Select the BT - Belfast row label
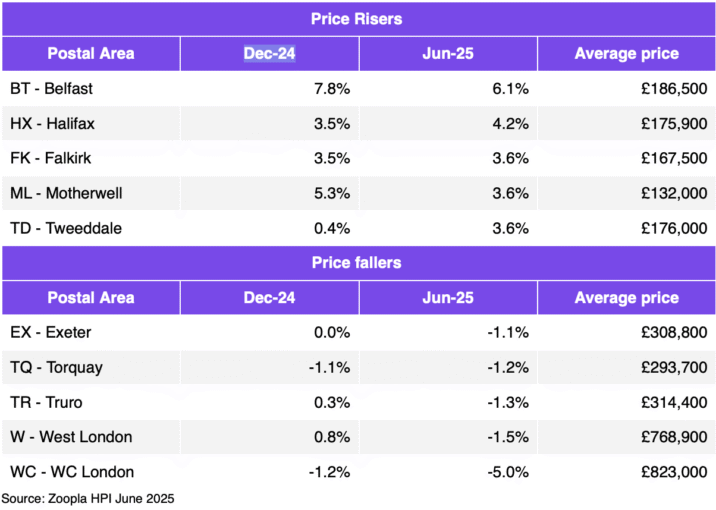 tap(50, 89)
